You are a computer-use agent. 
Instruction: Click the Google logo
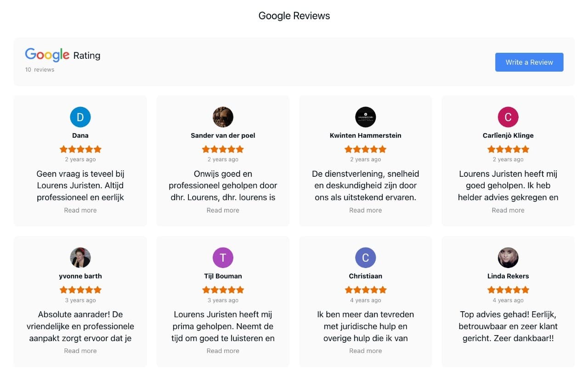tap(47, 55)
